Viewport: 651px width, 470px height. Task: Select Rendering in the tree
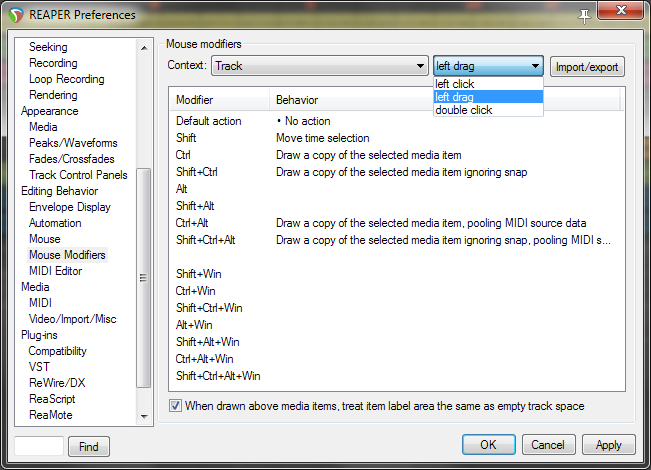(53, 95)
